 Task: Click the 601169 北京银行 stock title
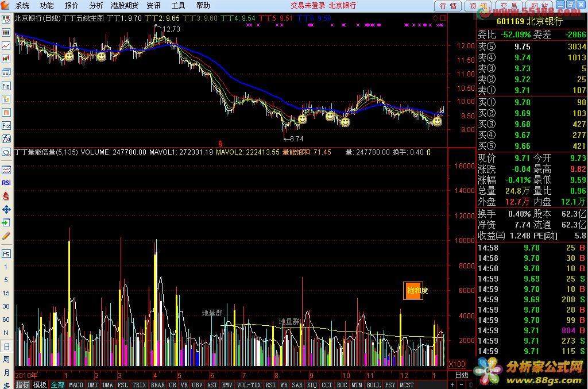pos(529,21)
